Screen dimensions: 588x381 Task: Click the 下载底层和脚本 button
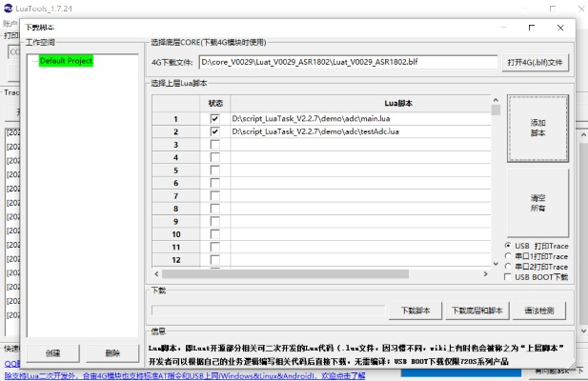477,311
